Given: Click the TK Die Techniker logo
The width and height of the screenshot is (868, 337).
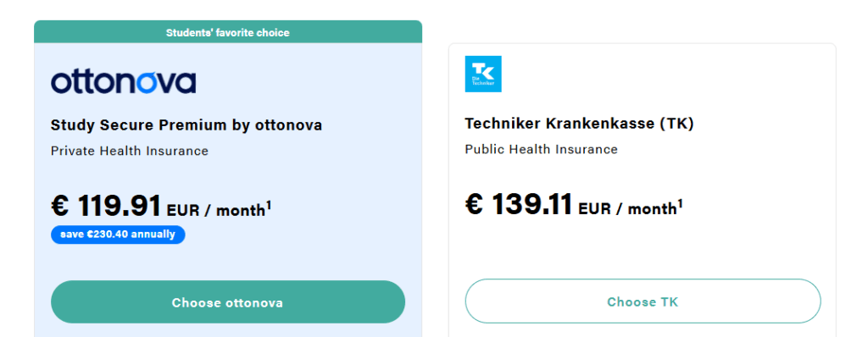Looking at the screenshot, I should coord(482,74).
